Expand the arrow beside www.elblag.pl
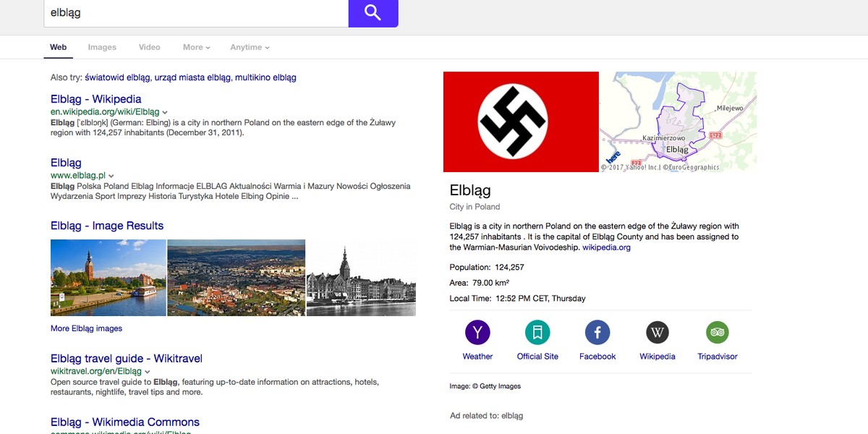Image resolution: width=868 pixels, height=434 pixels. (111, 176)
